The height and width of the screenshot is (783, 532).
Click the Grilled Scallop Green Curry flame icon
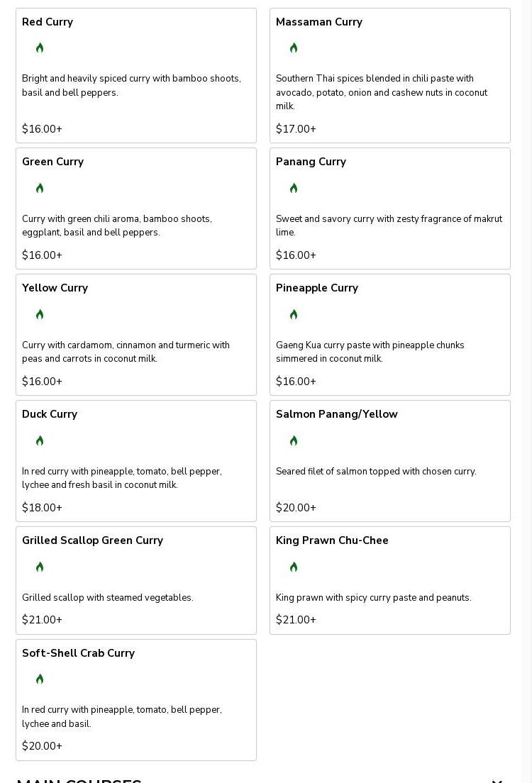coord(40,567)
